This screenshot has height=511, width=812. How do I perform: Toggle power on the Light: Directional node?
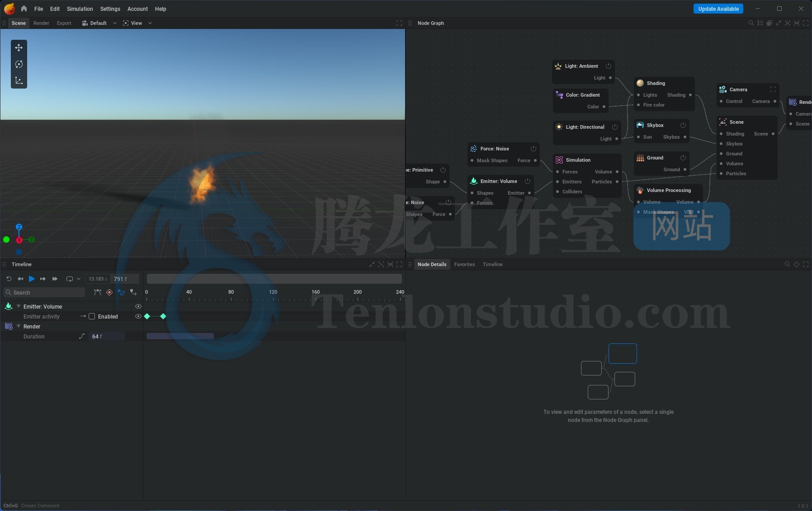coord(615,127)
